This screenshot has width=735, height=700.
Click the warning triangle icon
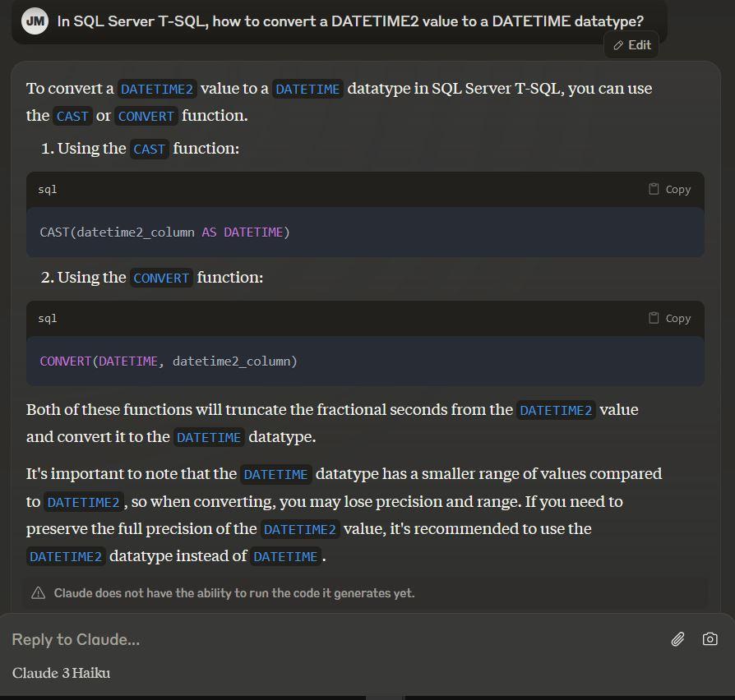click(x=38, y=593)
